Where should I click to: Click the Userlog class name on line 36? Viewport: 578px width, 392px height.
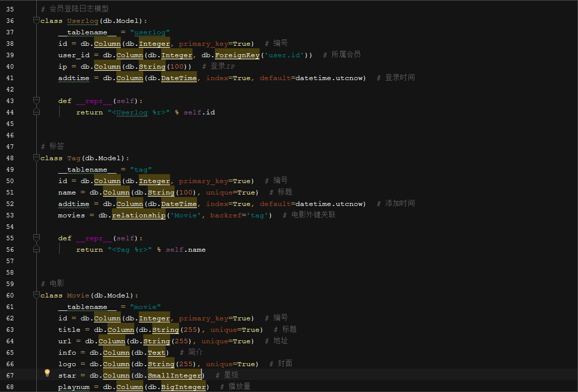[83, 21]
